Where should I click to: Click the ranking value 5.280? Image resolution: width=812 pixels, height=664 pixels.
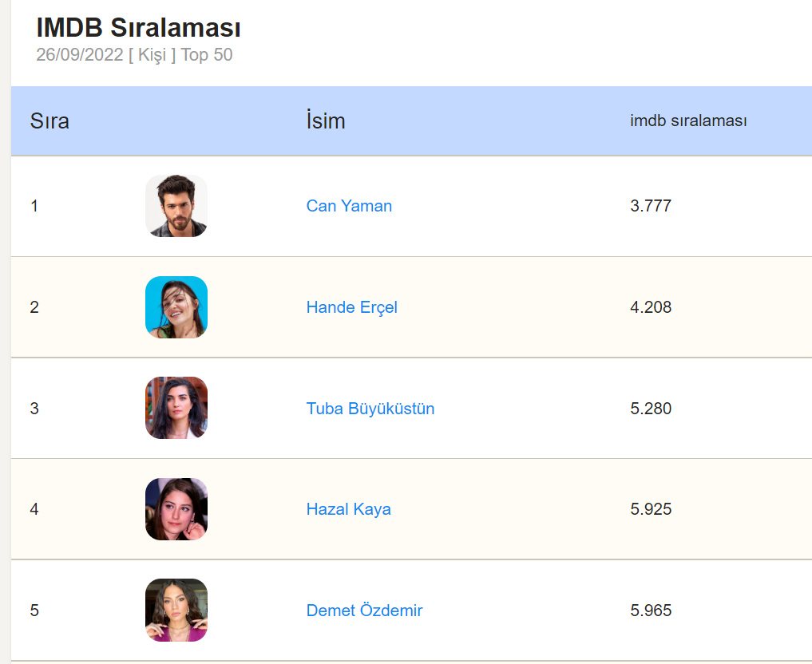(651, 409)
